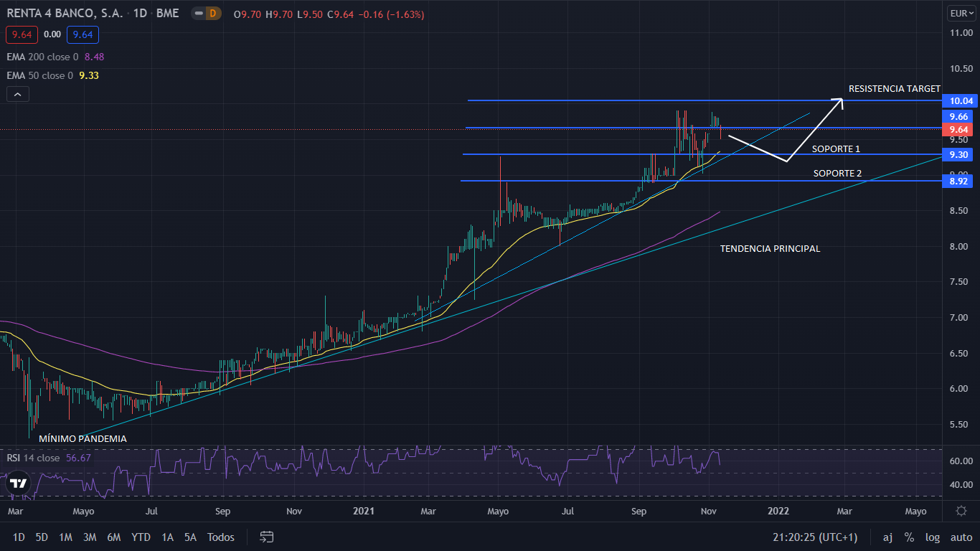Toggle auto scale mode
The width and height of the screenshot is (980, 551).
pyautogui.click(x=961, y=537)
